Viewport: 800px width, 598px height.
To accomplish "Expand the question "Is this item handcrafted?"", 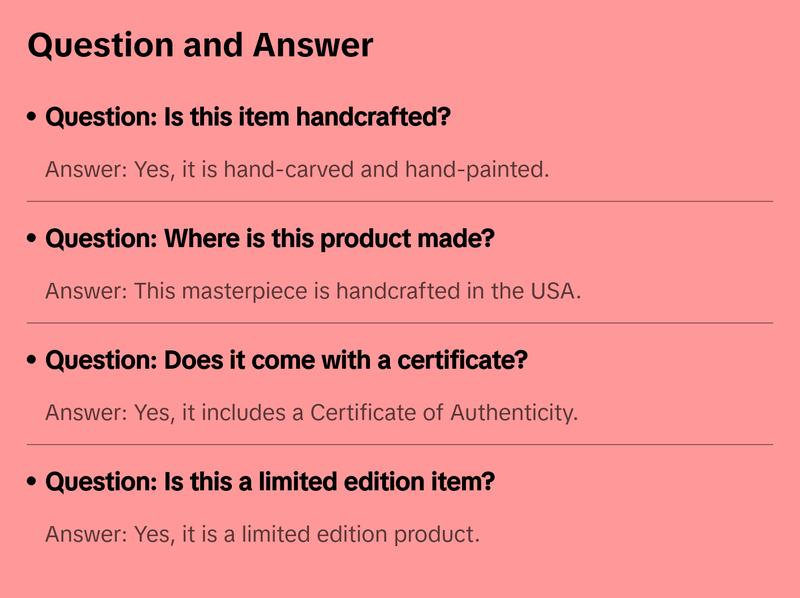I will point(248,118).
